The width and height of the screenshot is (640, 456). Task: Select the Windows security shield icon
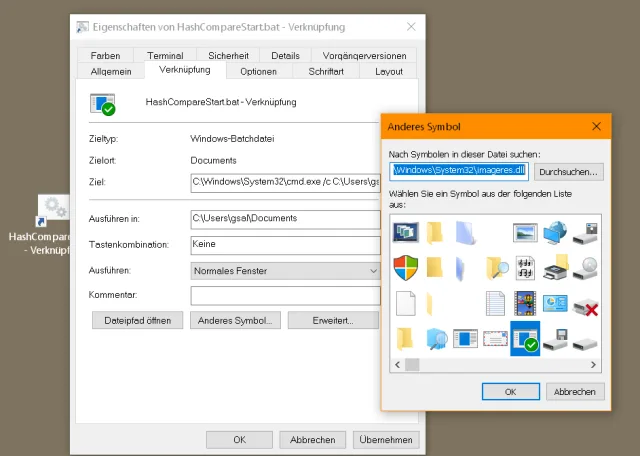[406, 267]
